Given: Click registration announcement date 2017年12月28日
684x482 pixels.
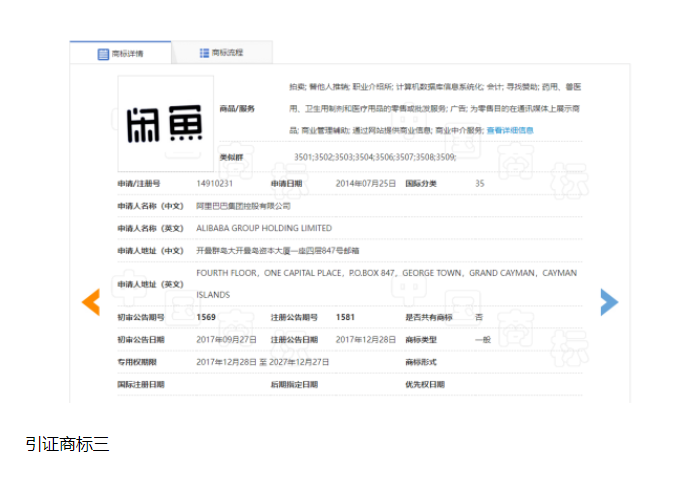Looking at the screenshot, I should coord(366,339).
